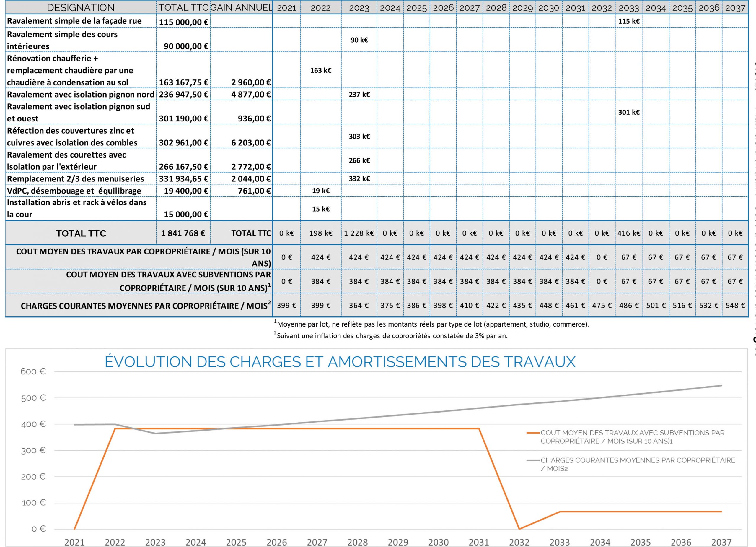Select the 115 000,00 € façade rue cell

(183, 22)
